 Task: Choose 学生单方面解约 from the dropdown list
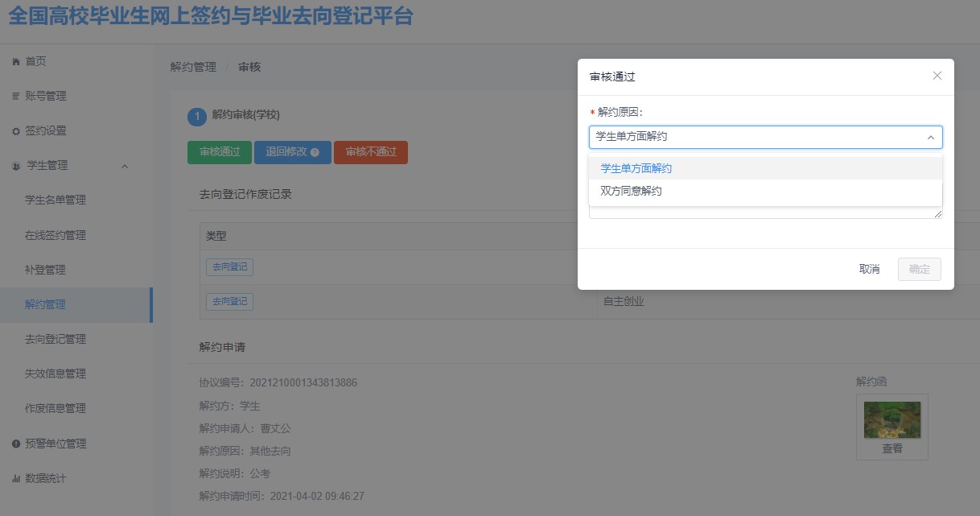click(x=636, y=168)
